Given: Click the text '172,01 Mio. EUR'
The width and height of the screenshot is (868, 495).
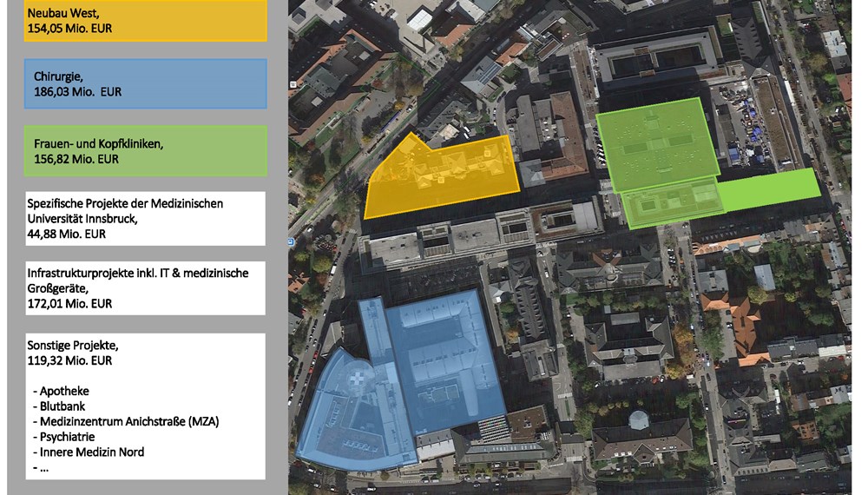Looking at the screenshot, I should point(69,304).
